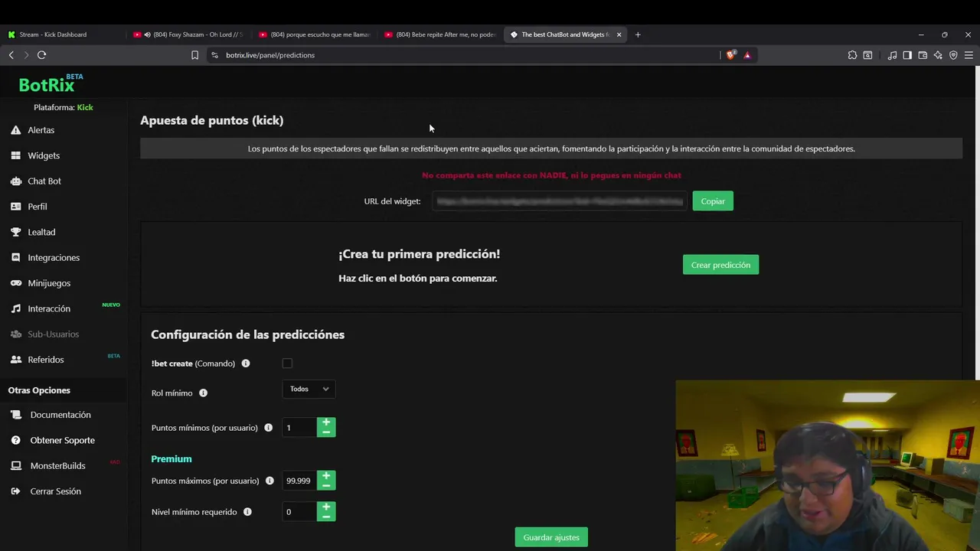Click the MonsterBuilds computer icon
The image size is (980, 551).
pos(15,466)
